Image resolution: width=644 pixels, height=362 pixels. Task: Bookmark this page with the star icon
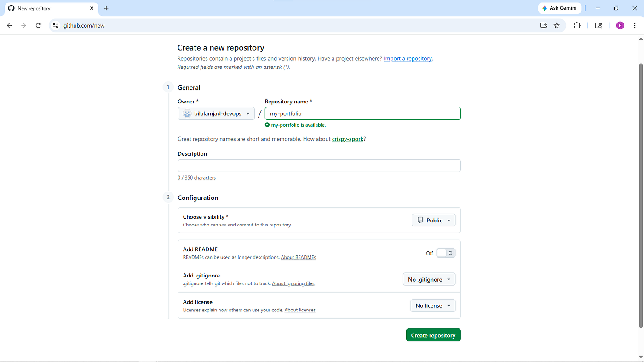pyautogui.click(x=557, y=26)
